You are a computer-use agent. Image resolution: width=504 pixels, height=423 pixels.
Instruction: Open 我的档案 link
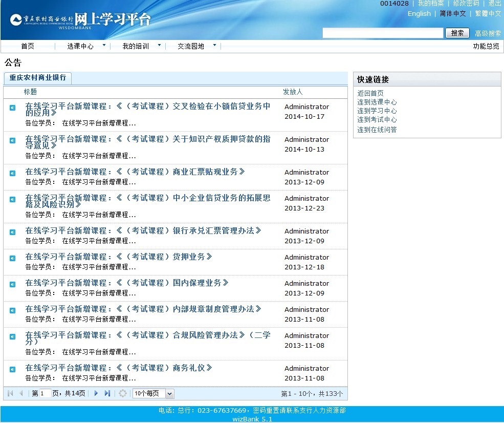click(431, 3)
